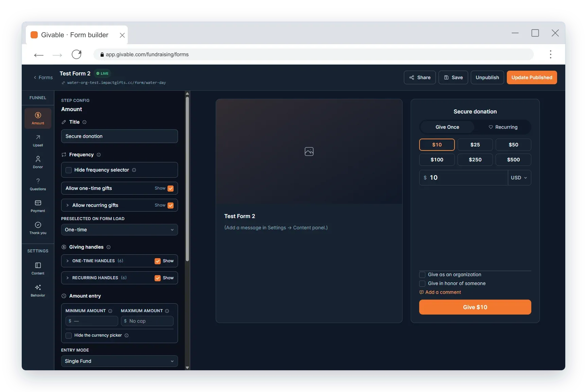Click the Save button

(x=453, y=77)
